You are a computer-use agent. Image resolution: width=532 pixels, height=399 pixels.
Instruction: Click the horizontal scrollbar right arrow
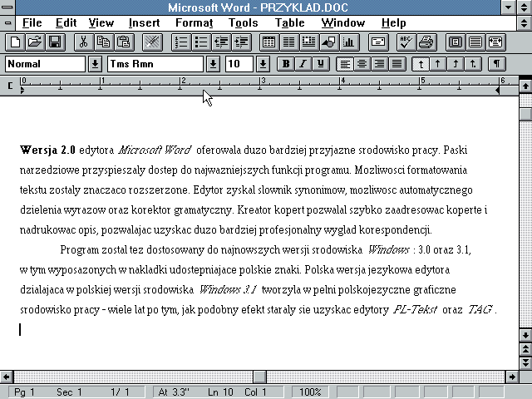point(512,377)
